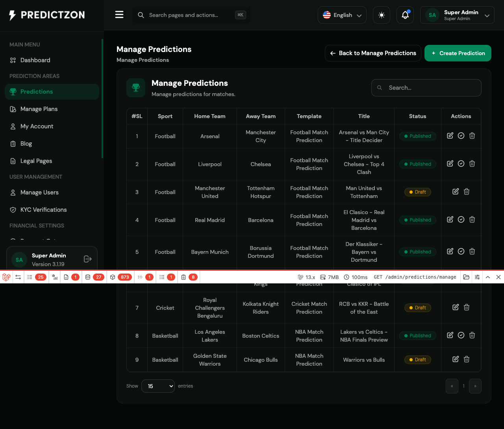Viewport: 504px width, 429px height.
Task: Delete the Der Klassiker prediction
Action: coord(472,251)
